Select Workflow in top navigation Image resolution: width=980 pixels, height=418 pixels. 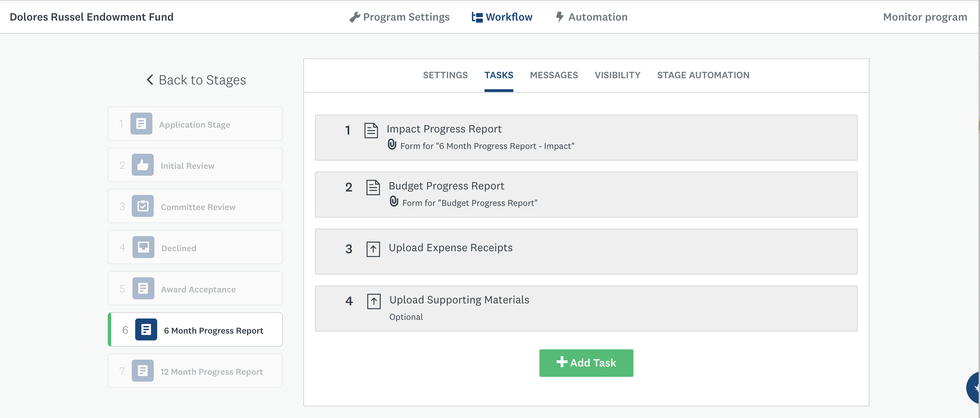(x=502, y=17)
